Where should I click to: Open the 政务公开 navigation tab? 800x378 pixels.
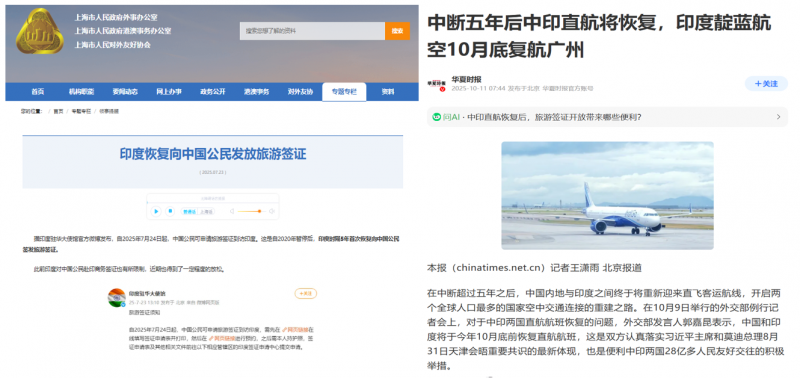[213, 92]
